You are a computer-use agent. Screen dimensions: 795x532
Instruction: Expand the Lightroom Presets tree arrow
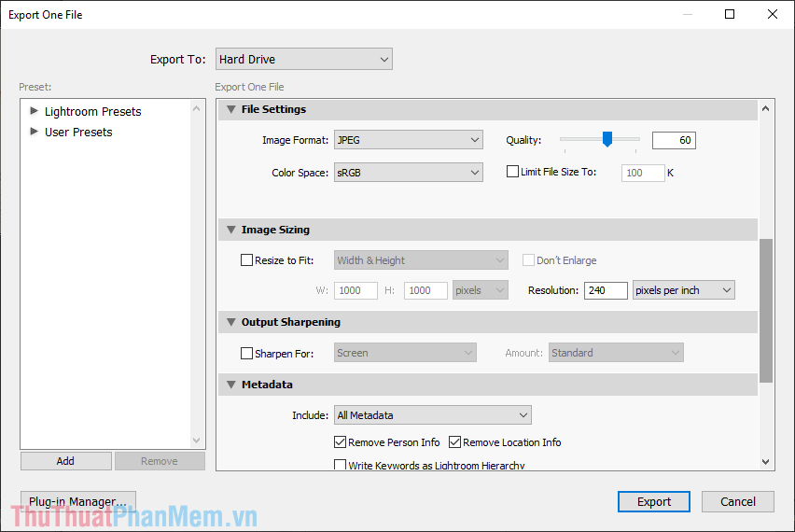34,110
